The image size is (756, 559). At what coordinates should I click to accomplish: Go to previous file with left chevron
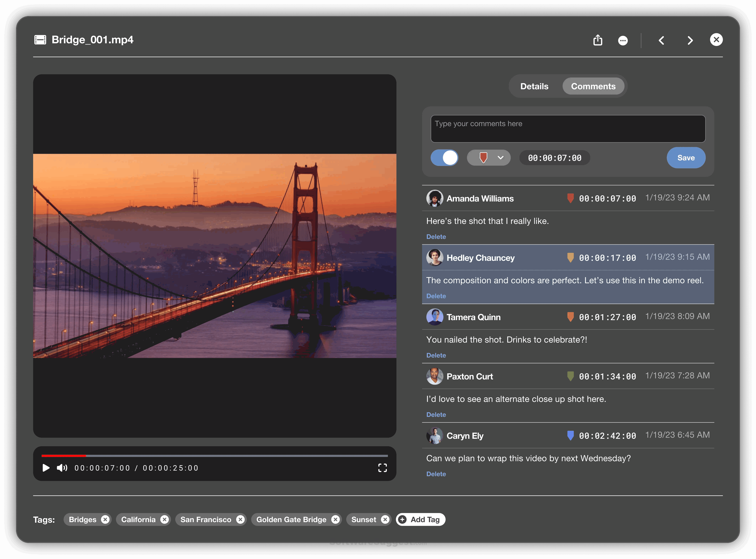661,41
